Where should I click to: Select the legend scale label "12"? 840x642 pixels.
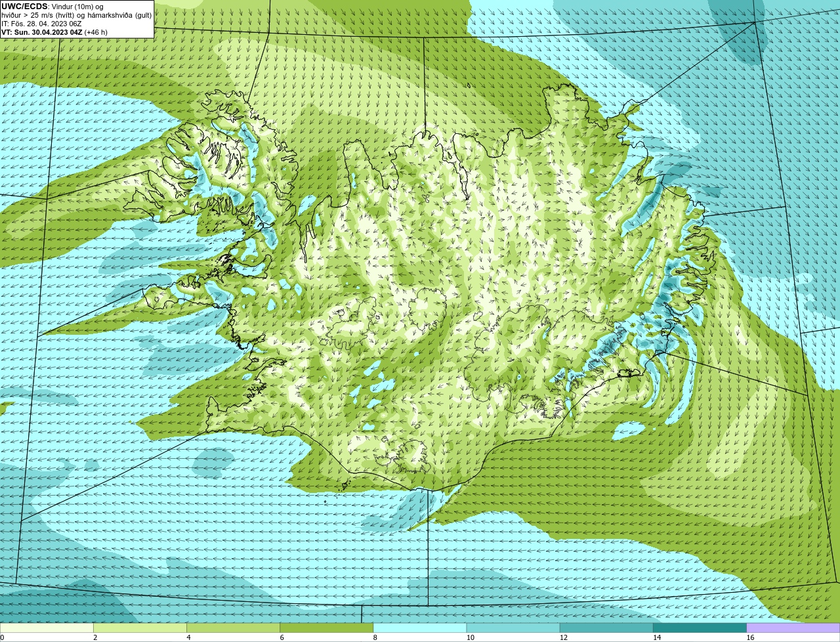coord(564,637)
